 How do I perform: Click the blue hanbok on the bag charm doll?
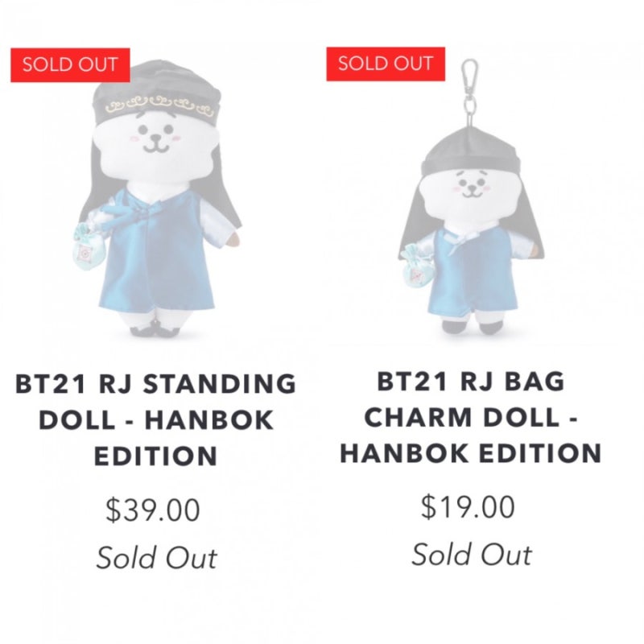click(470, 271)
